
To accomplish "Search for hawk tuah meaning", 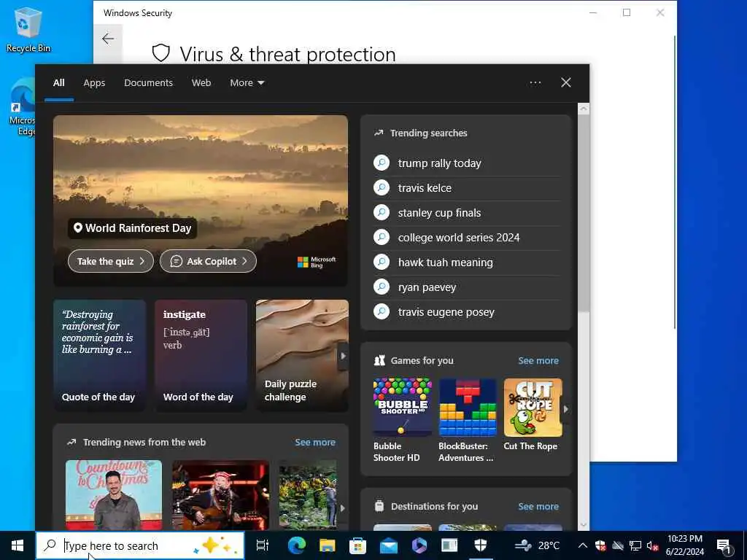I will (x=446, y=262).
